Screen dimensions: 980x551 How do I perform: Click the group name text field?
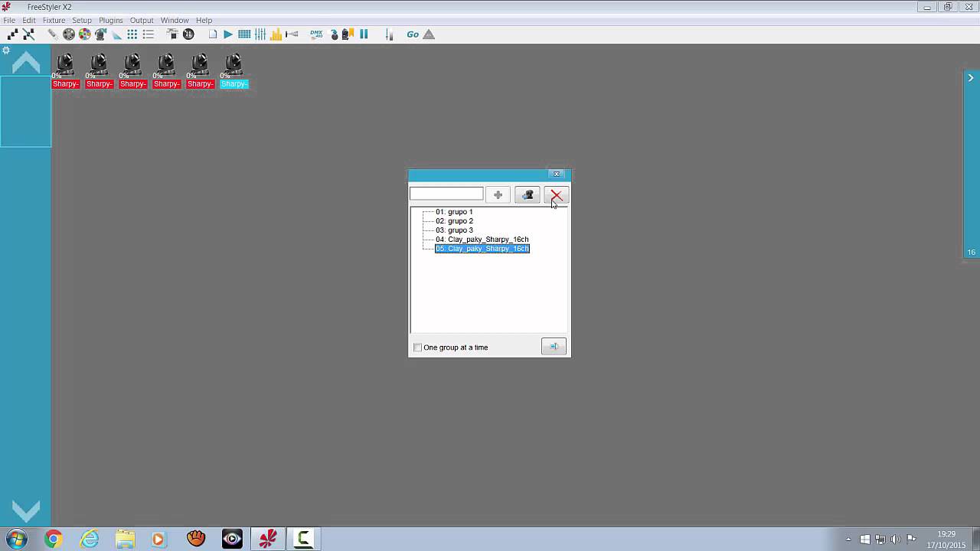(446, 194)
